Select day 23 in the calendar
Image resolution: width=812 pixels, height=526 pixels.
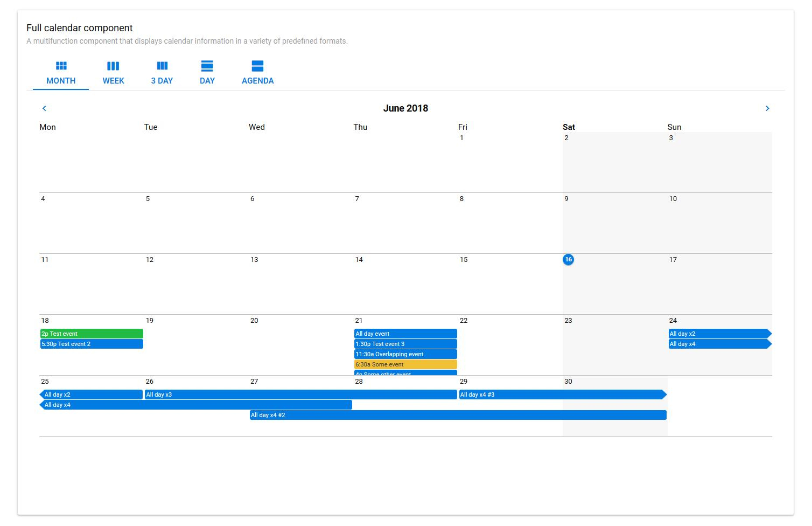point(568,321)
